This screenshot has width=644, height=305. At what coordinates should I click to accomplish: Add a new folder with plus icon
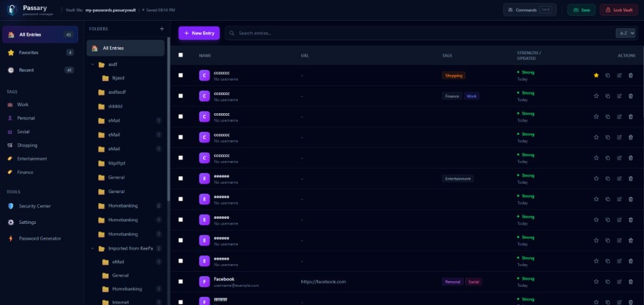pyautogui.click(x=162, y=29)
